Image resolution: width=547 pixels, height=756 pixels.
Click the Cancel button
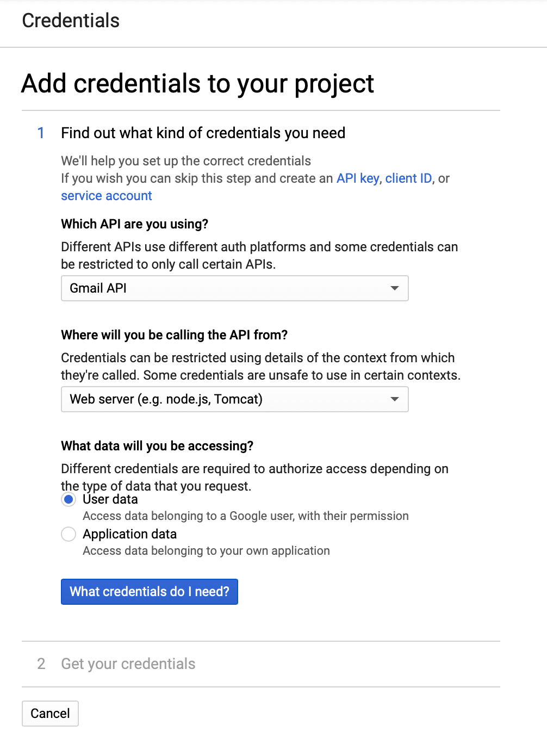[50, 714]
